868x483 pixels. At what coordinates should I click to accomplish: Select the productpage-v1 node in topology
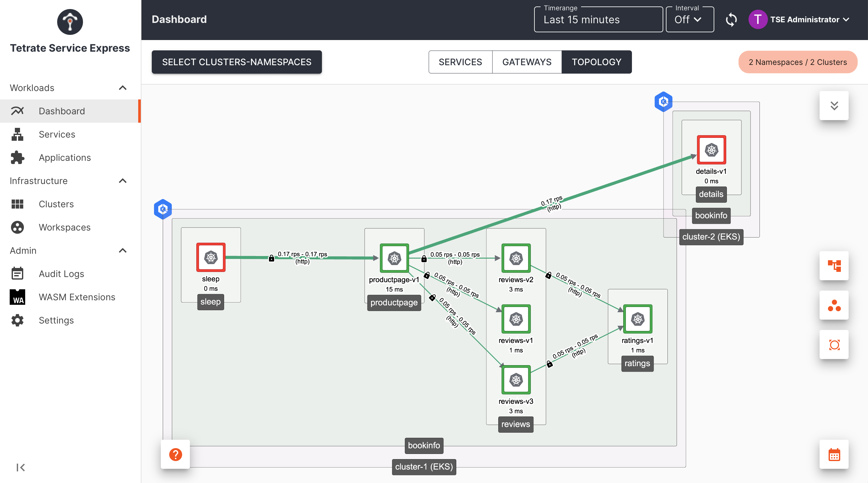(394, 258)
